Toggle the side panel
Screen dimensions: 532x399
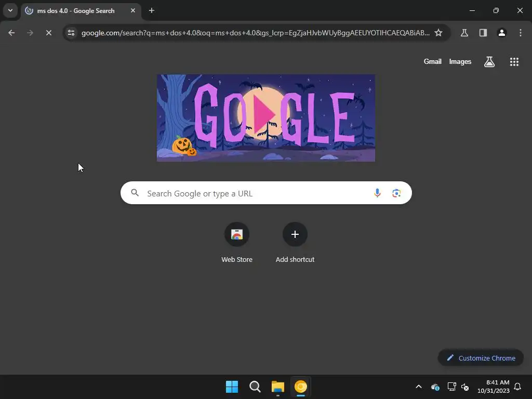pyautogui.click(x=483, y=33)
